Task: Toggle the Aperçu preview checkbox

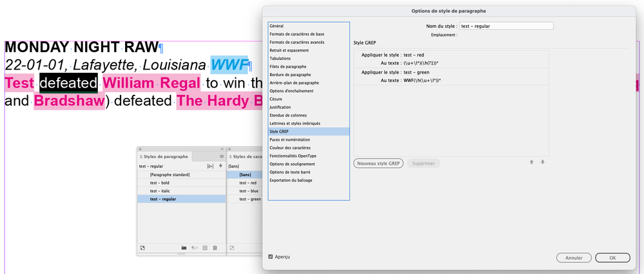Action: 270,257
